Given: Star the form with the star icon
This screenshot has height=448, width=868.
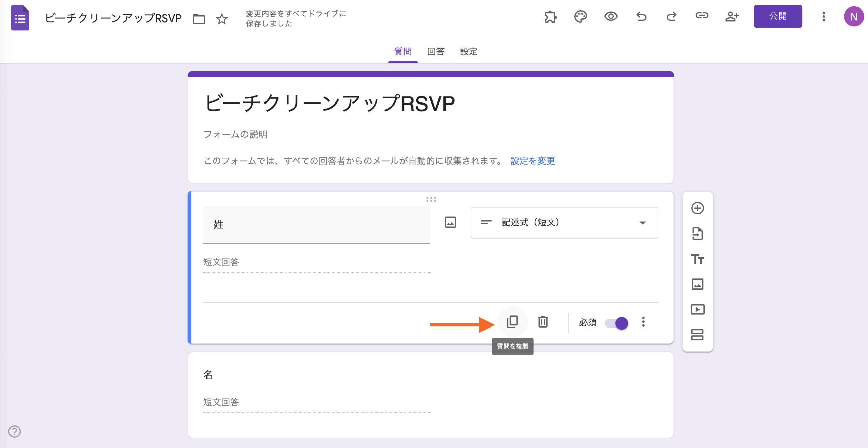Looking at the screenshot, I should click(222, 19).
